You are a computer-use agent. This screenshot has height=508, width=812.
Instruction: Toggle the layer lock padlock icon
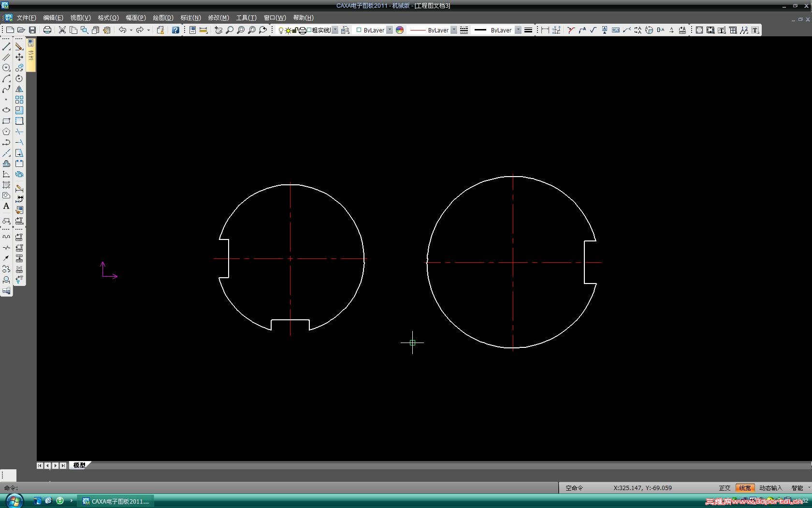295,30
